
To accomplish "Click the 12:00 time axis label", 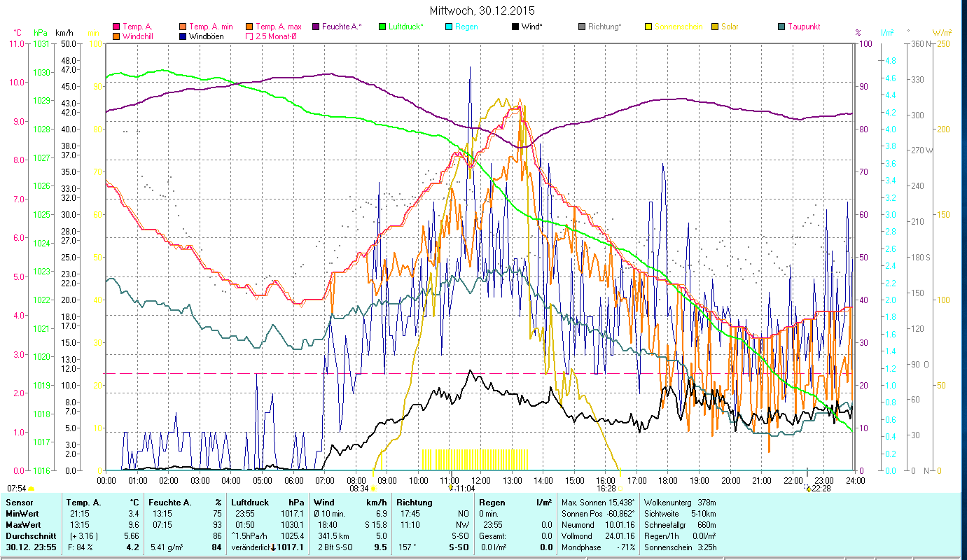I will pos(481,481).
